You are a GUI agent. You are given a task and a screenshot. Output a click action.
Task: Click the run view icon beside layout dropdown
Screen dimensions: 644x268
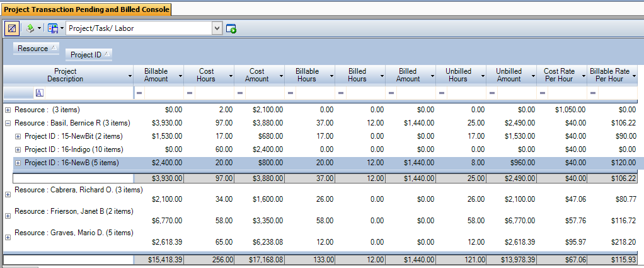click(231, 28)
